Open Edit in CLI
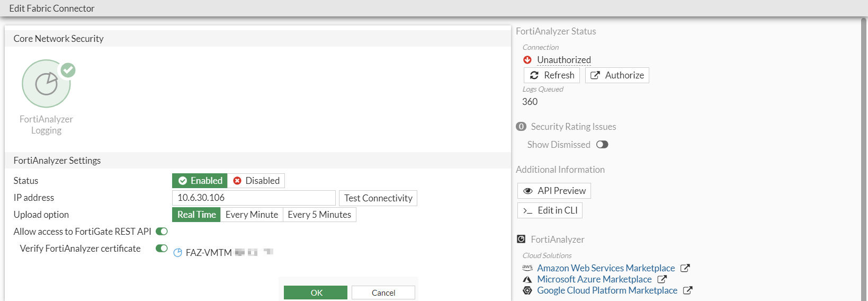The image size is (868, 301). [550, 210]
